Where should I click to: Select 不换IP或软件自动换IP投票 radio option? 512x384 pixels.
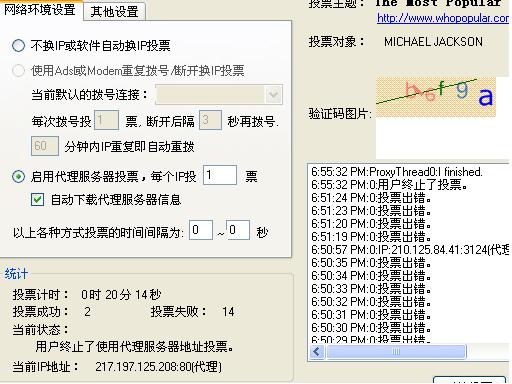point(18,45)
